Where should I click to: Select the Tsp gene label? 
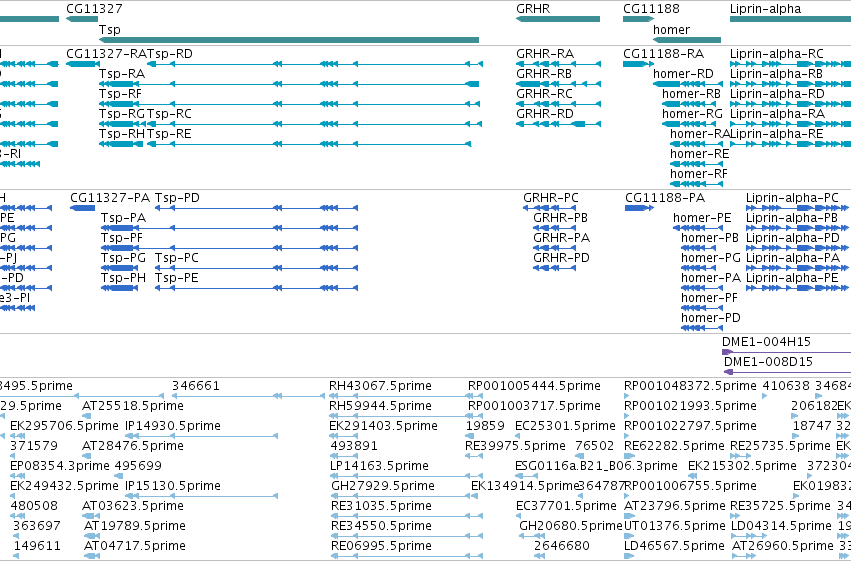(x=110, y=30)
